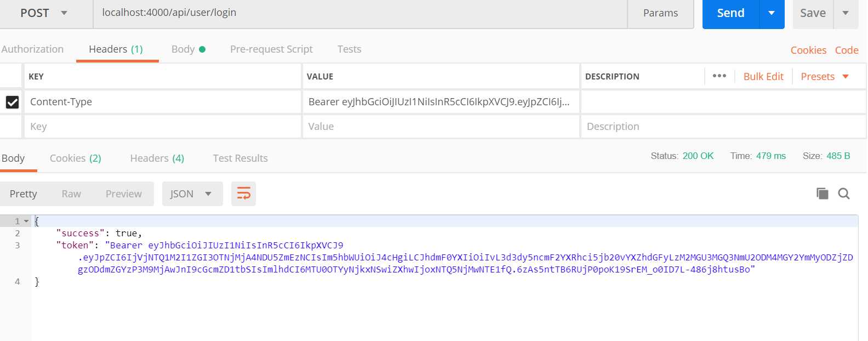Image resolution: width=868 pixels, height=341 pixels.
Task: View response Headers (4) tab
Action: [157, 158]
